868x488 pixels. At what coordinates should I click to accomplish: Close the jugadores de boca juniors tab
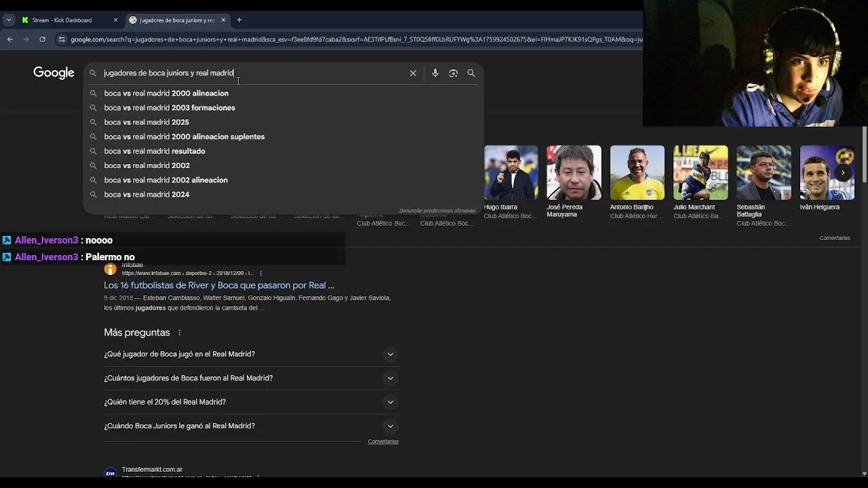[x=223, y=20]
